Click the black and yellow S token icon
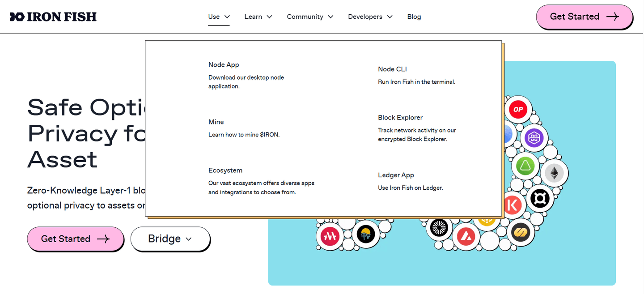This screenshot has height=294, width=644. (x=521, y=232)
